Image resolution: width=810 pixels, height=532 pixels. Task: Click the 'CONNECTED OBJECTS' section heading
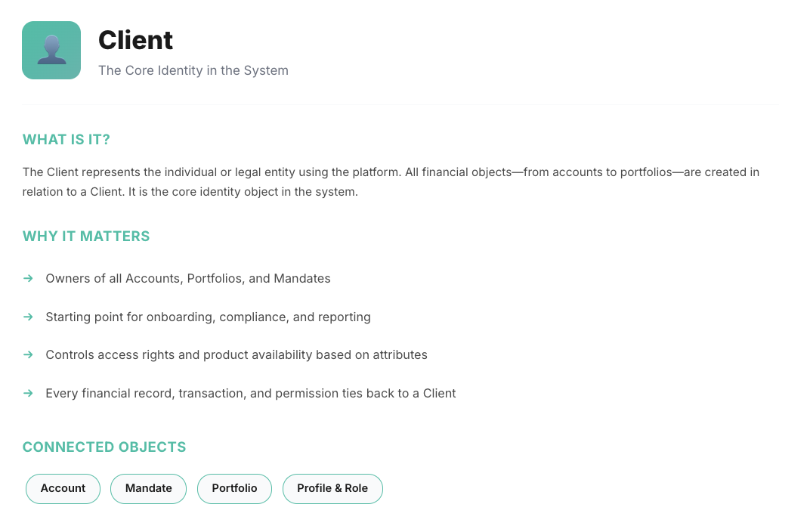(x=104, y=447)
